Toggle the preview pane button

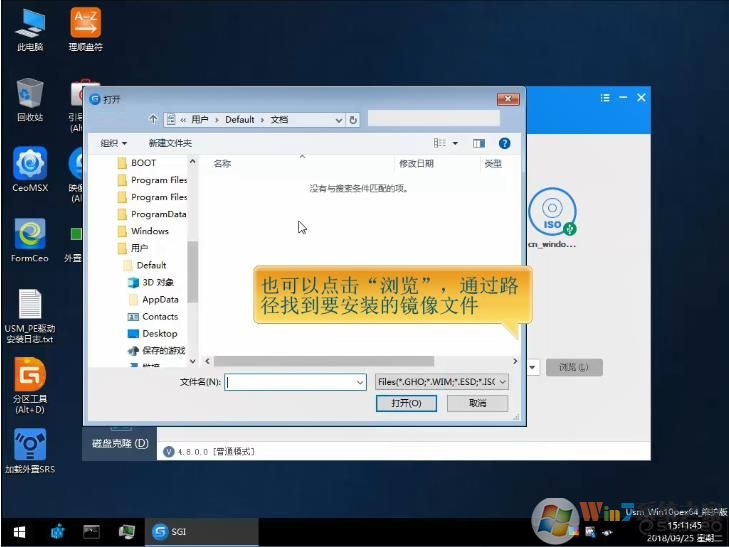click(x=479, y=143)
